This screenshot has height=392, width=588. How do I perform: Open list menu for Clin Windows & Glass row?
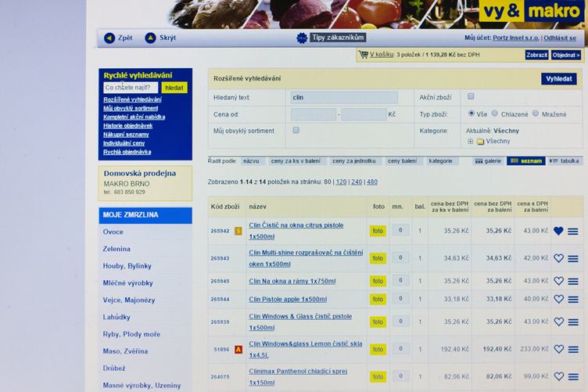(x=572, y=322)
